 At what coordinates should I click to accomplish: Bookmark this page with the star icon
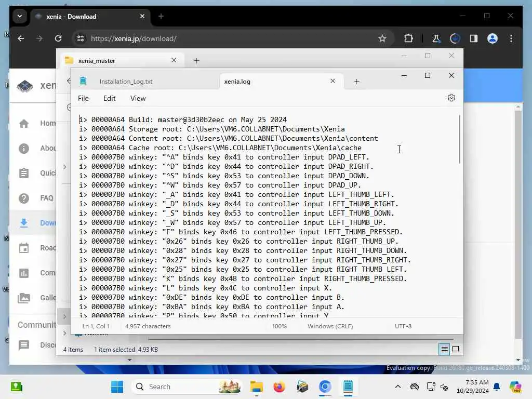382,38
